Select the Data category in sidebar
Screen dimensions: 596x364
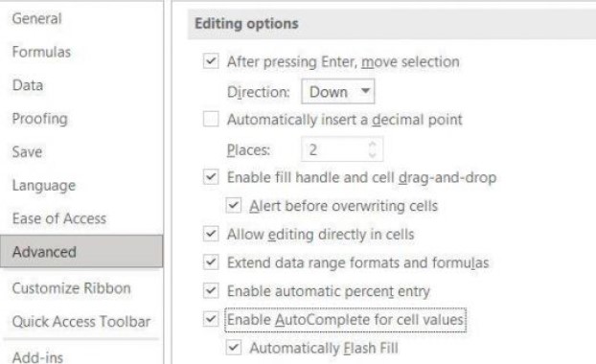(28, 85)
